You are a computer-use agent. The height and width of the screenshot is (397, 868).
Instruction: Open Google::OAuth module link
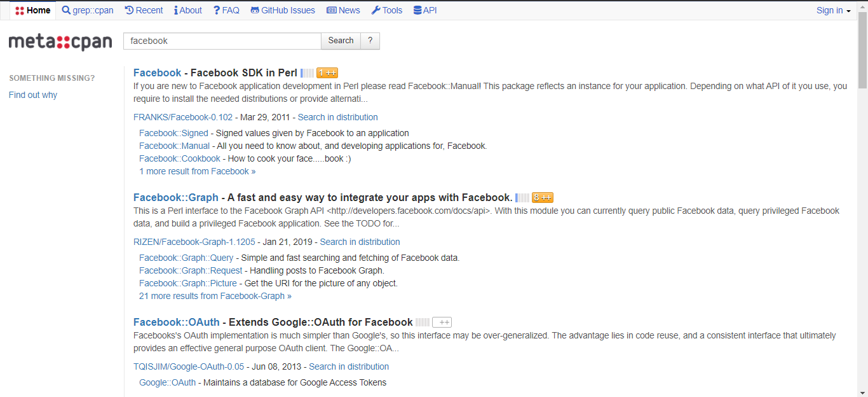pos(168,382)
